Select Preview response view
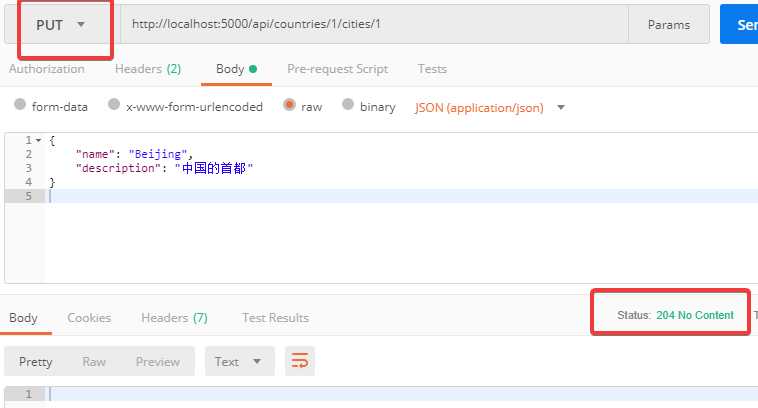The width and height of the screenshot is (758, 408). 158,362
